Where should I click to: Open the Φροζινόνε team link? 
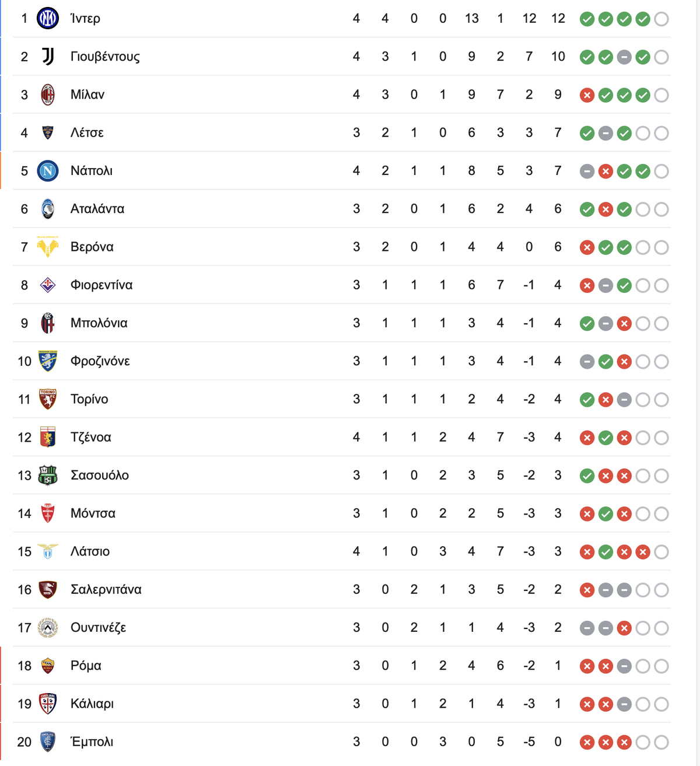pyautogui.click(x=100, y=361)
